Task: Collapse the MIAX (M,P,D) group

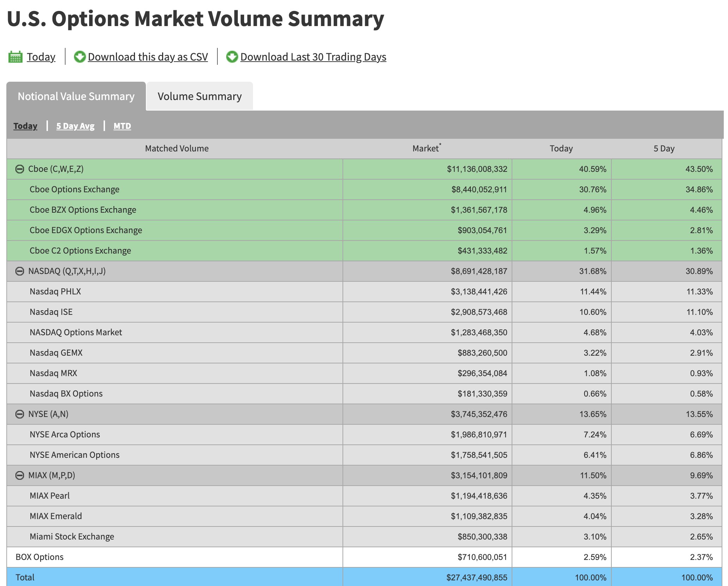Action: (20, 475)
